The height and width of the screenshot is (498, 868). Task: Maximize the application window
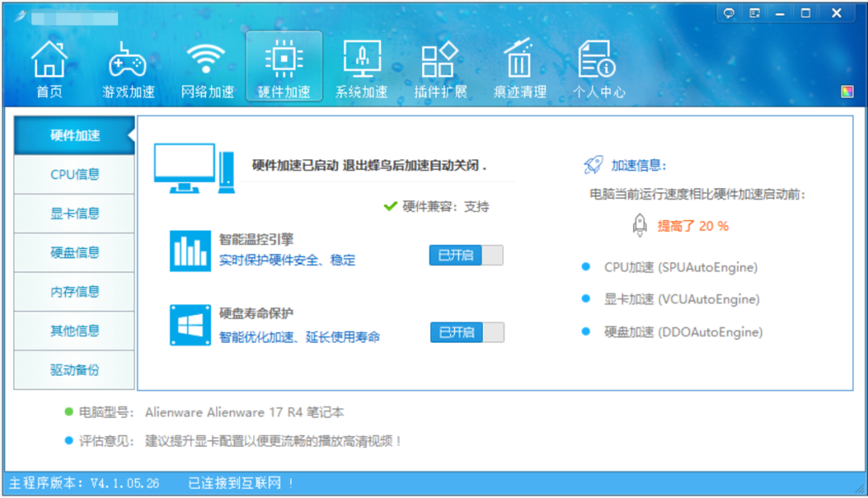[x=806, y=14]
